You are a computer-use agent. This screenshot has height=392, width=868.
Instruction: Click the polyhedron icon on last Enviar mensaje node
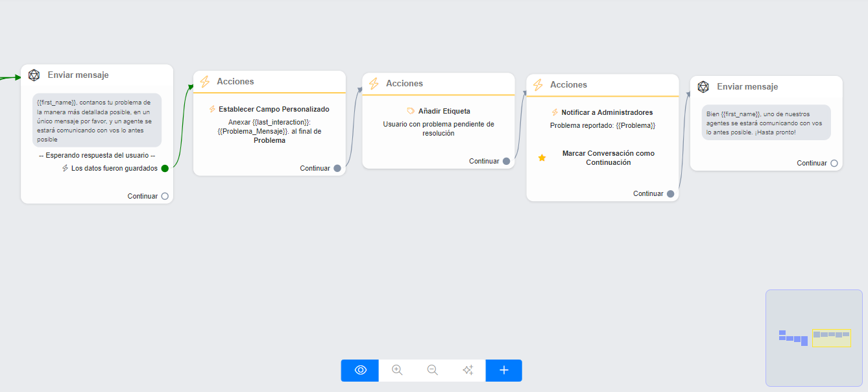[703, 87]
